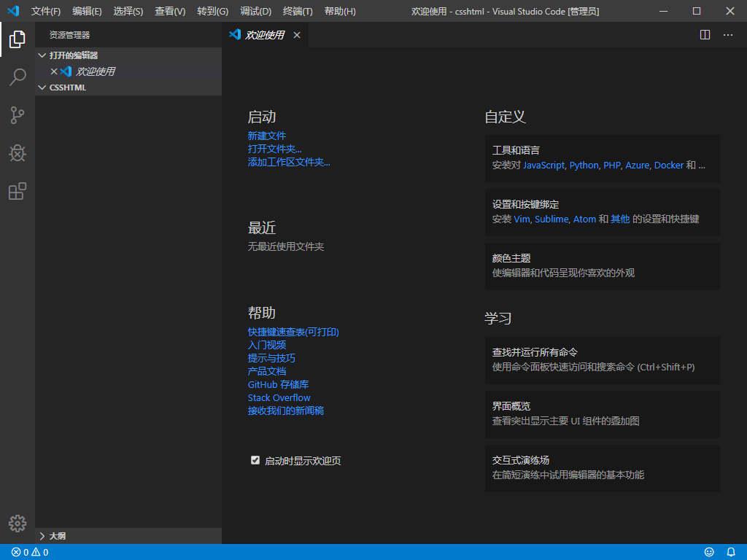Toggle 启动时显示欢迎页 checkbox
747x560 pixels.
coord(255,460)
